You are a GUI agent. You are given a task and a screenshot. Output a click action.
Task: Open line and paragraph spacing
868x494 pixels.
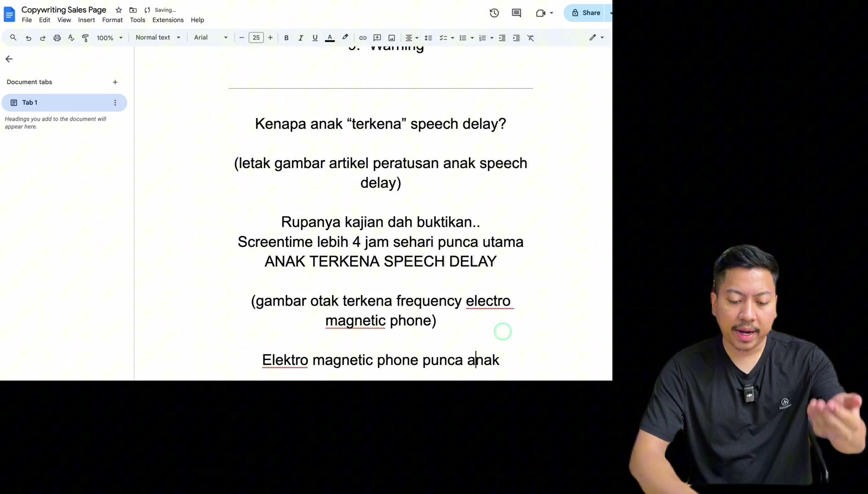[x=429, y=38]
